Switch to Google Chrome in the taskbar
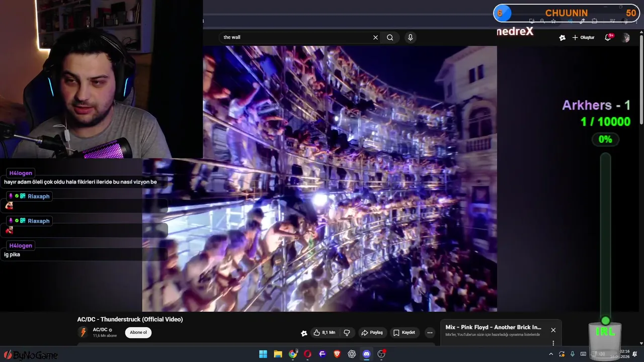Image resolution: width=644 pixels, height=362 pixels. point(293,354)
